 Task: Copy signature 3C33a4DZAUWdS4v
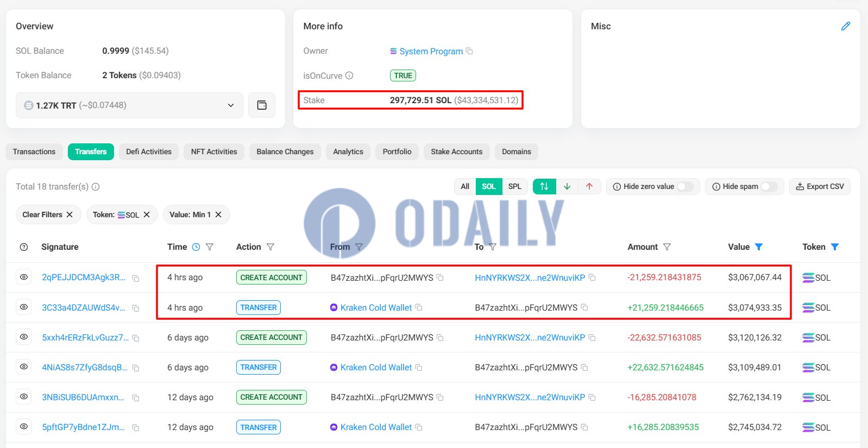point(136,308)
